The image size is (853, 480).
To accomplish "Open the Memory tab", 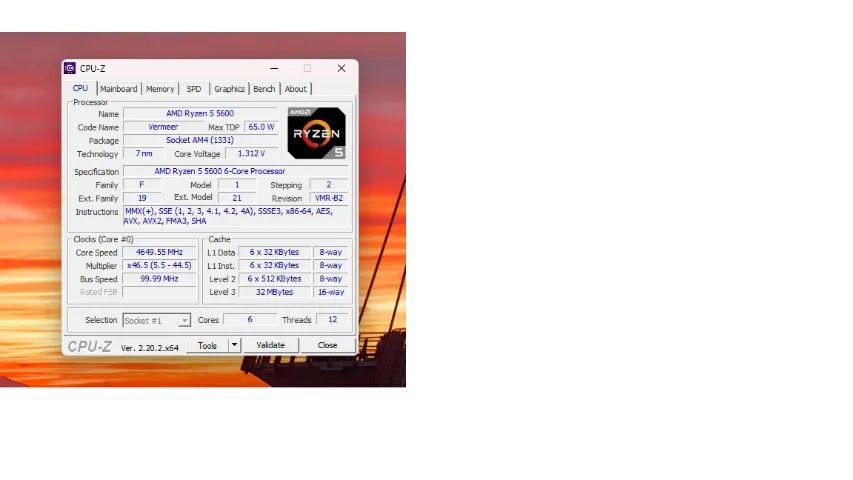I will coord(160,89).
